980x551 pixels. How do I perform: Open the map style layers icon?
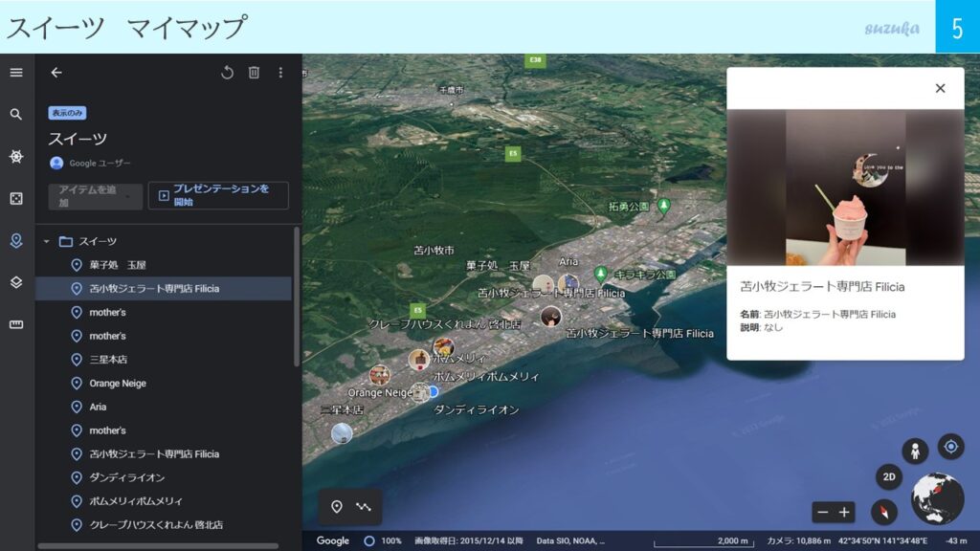click(16, 282)
